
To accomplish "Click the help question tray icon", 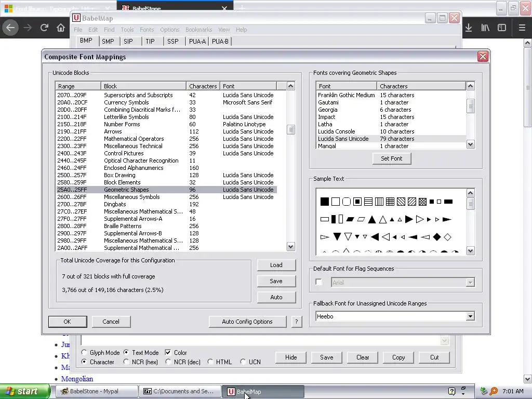I will 451,391.
